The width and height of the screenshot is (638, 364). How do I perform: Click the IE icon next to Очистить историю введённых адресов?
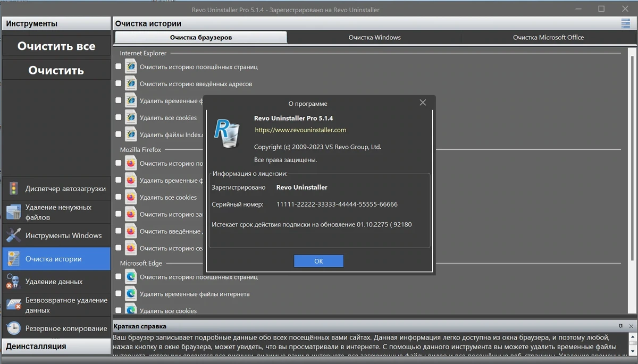(131, 83)
